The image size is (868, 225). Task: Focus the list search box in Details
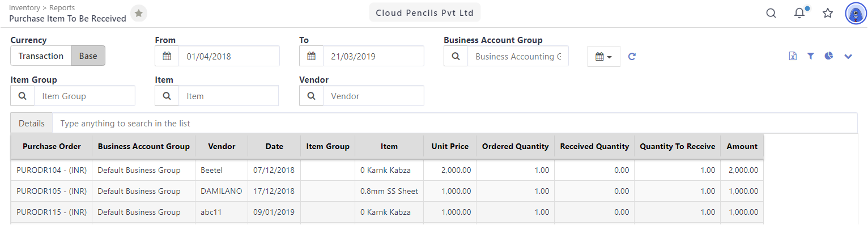(x=455, y=123)
